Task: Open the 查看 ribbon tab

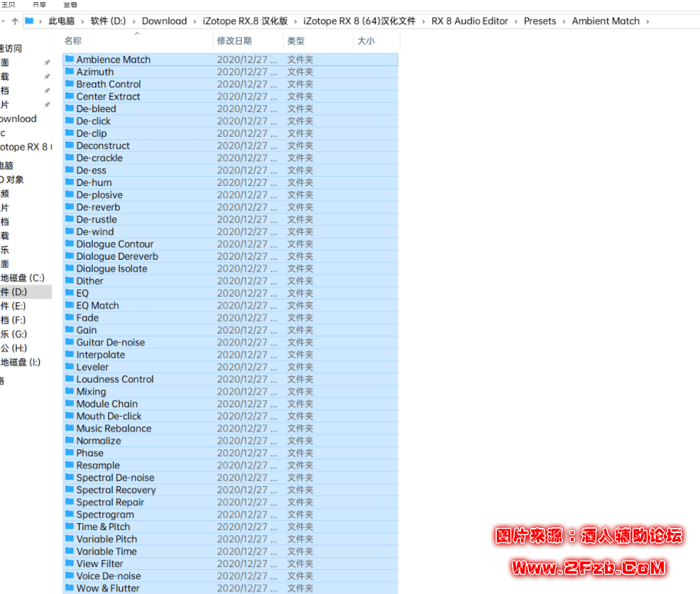Action: [x=70, y=4]
